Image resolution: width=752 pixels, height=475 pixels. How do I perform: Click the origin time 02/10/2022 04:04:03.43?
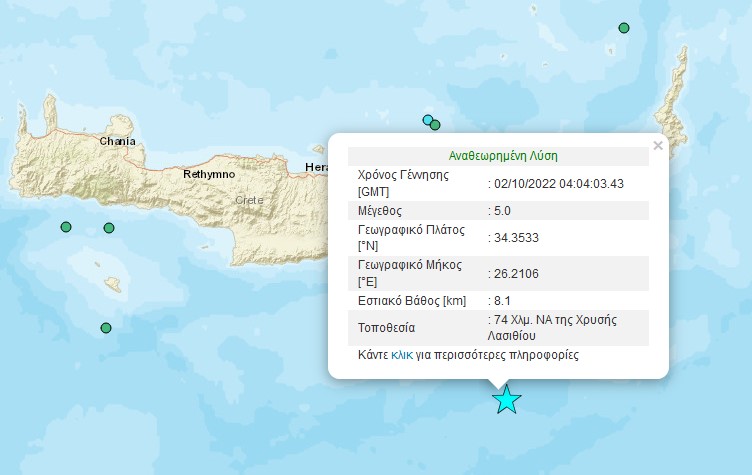(x=559, y=184)
